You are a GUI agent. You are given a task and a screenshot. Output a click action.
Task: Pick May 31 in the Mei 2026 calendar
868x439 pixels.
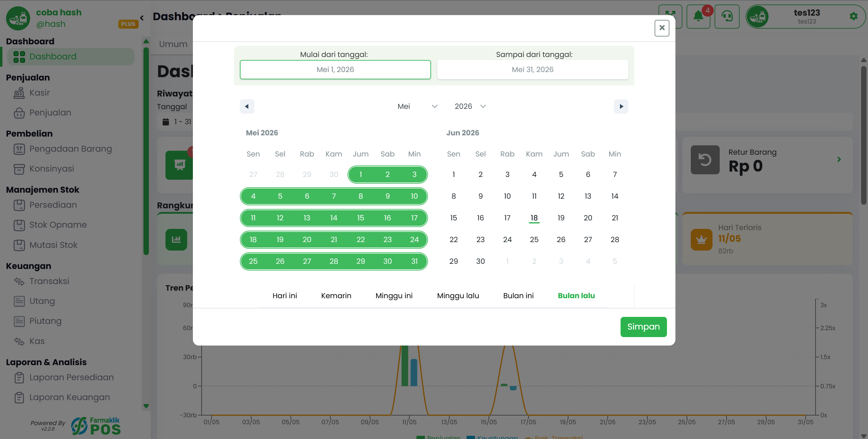(x=414, y=261)
